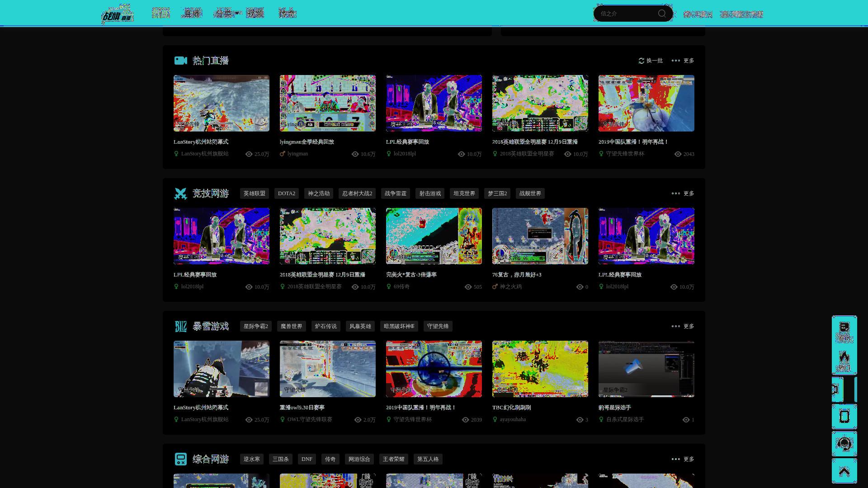Select the 炉石传说 category tag
The image size is (868, 488).
click(x=326, y=326)
